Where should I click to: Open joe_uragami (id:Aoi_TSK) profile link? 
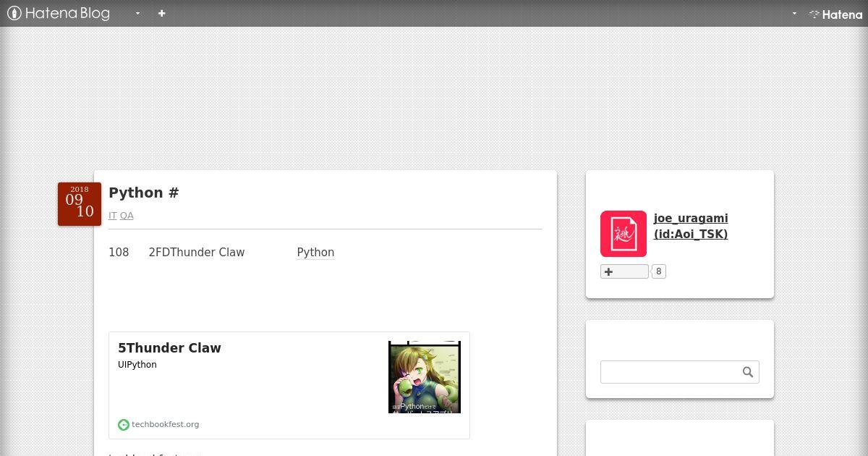point(691,226)
